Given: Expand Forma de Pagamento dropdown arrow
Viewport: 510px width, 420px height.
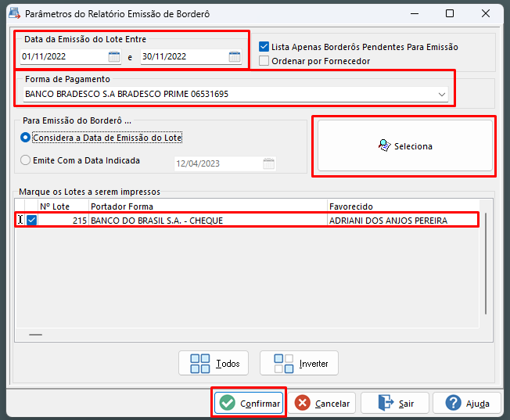Looking at the screenshot, I should tap(441, 95).
